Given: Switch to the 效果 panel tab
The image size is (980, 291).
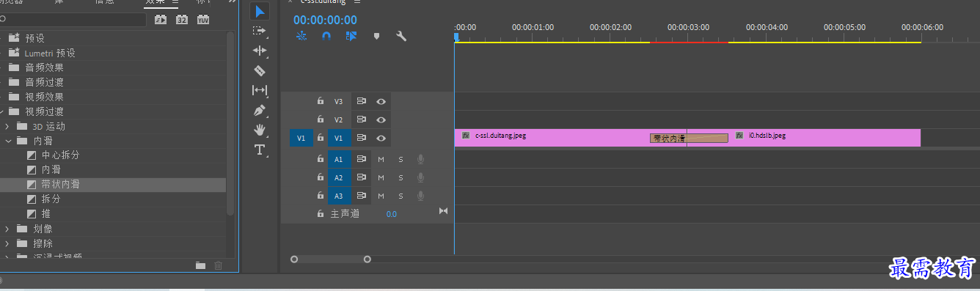Looking at the screenshot, I should 155,2.
